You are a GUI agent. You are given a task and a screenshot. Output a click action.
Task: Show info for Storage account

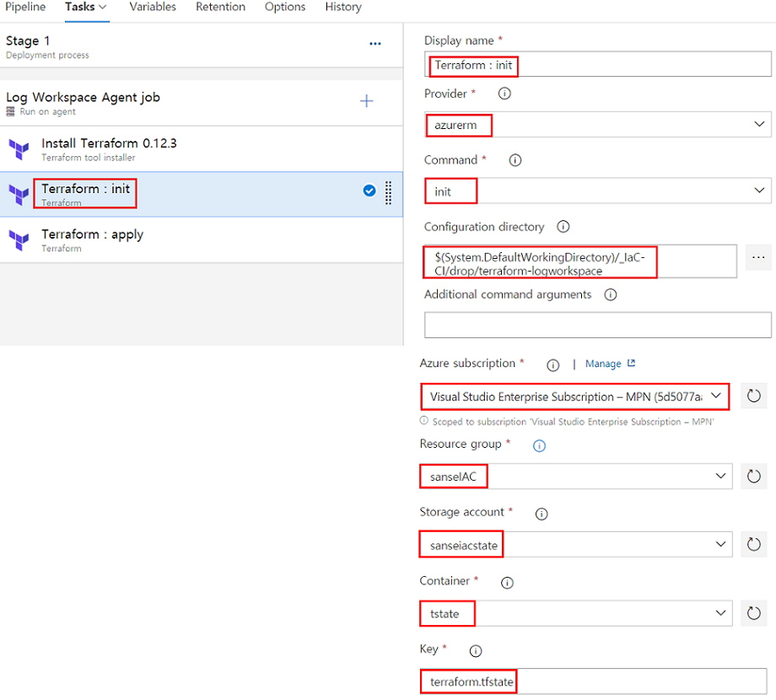coord(542,514)
